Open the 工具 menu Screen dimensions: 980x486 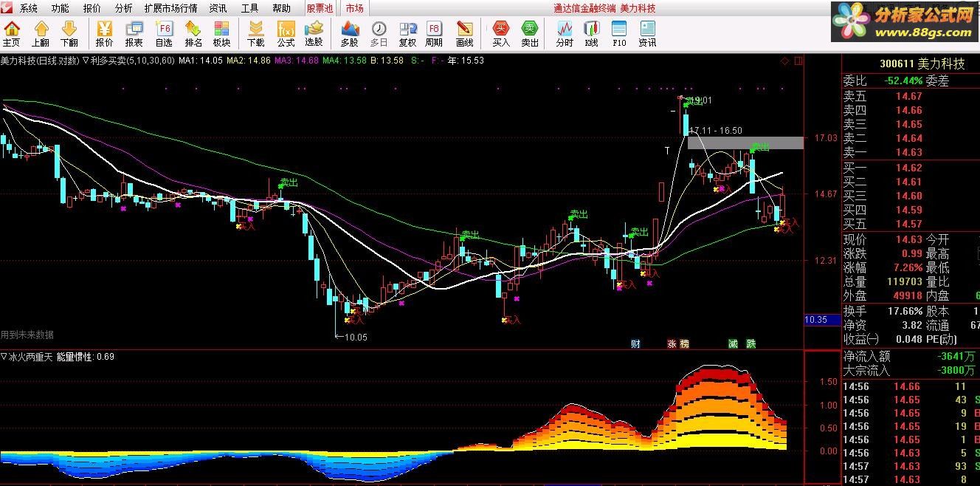tap(250, 9)
